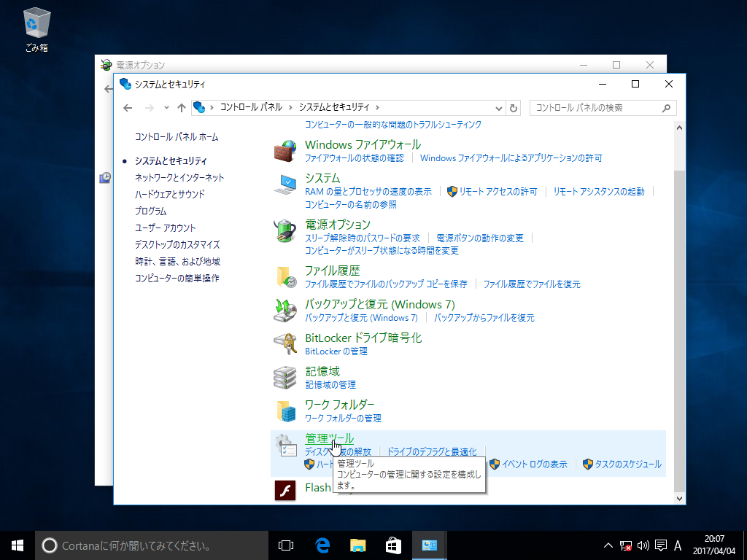Open File Explorer from taskbar
This screenshot has width=747, height=560.
[357, 545]
